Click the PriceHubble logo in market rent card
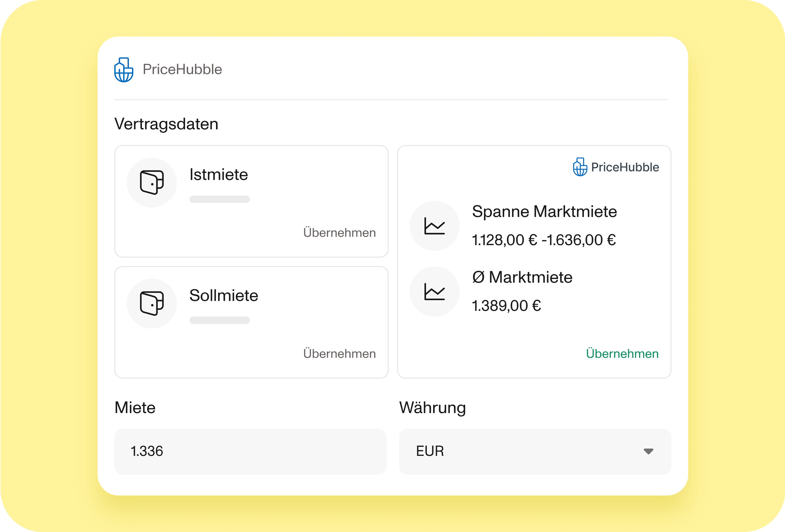This screenshot has height=532, width=785. [x=616, y=167]
